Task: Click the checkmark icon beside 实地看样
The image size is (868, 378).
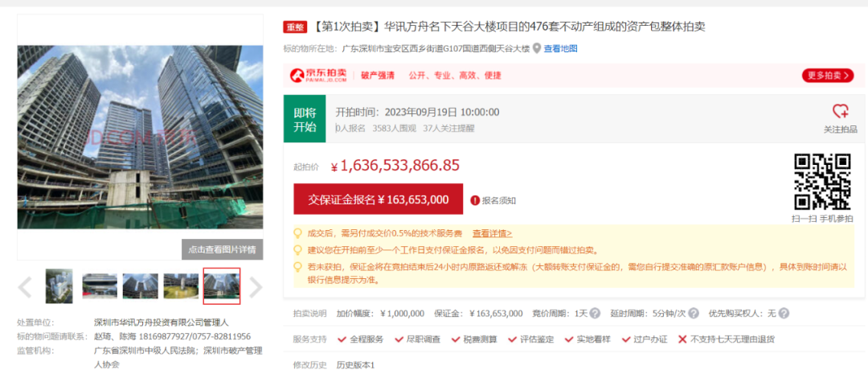Action: click(569, 339)
